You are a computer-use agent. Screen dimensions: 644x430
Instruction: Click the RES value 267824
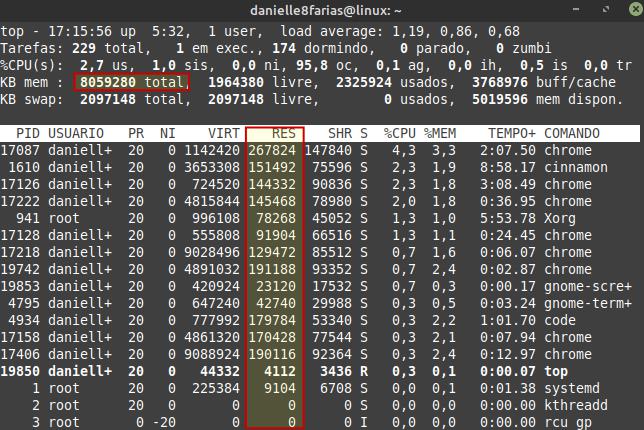click(x=272, y=150)
